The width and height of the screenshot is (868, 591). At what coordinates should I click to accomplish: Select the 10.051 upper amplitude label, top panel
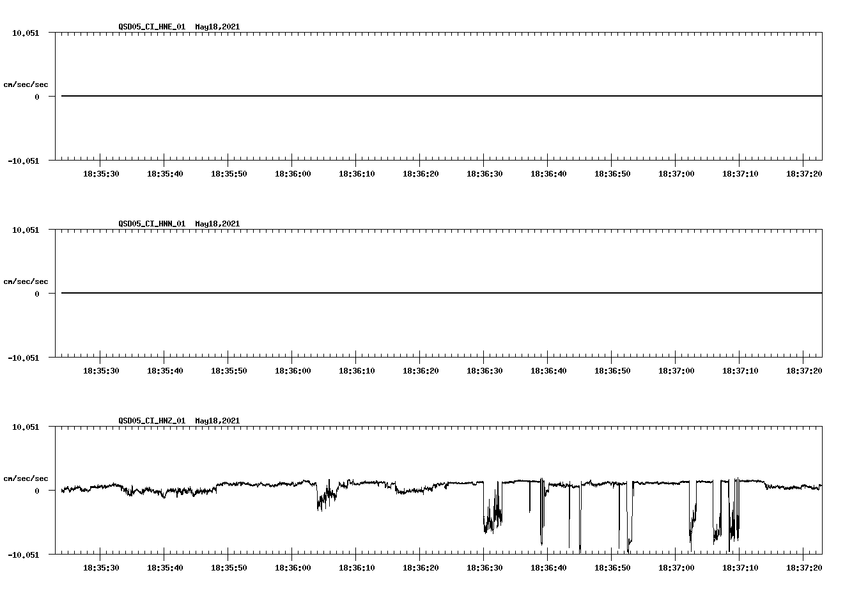click(x=27, y=32)
